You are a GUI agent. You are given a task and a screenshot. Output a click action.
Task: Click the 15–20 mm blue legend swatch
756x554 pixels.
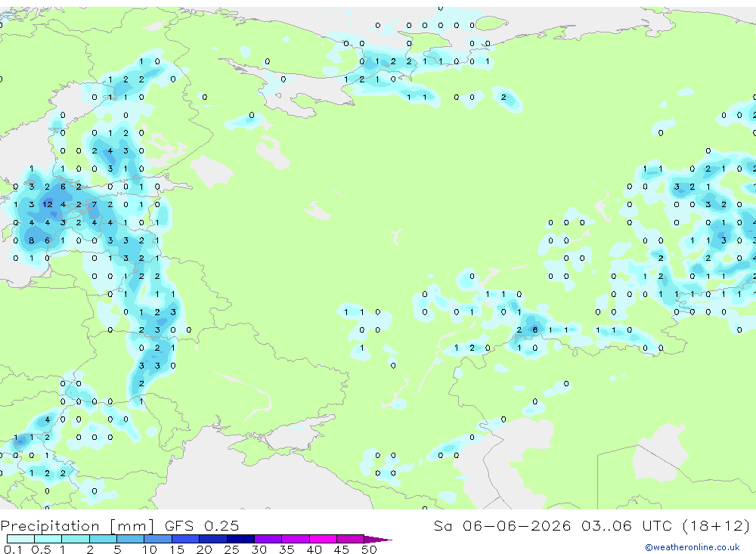(186, 539)
